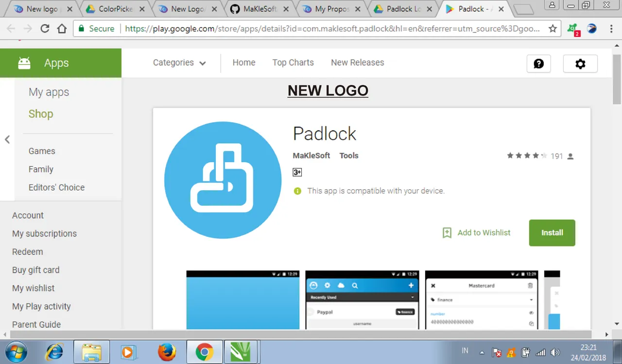This screenshot has width=622, height=364.
Task: Click the green extension icon with badge
Action: [x=573, y=29]
